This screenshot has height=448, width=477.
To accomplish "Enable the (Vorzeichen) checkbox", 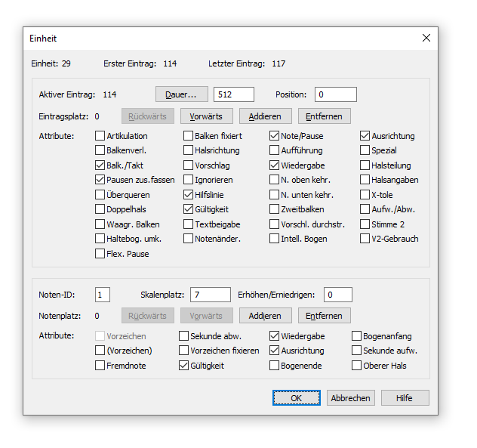I will click(x=100, y=351).
